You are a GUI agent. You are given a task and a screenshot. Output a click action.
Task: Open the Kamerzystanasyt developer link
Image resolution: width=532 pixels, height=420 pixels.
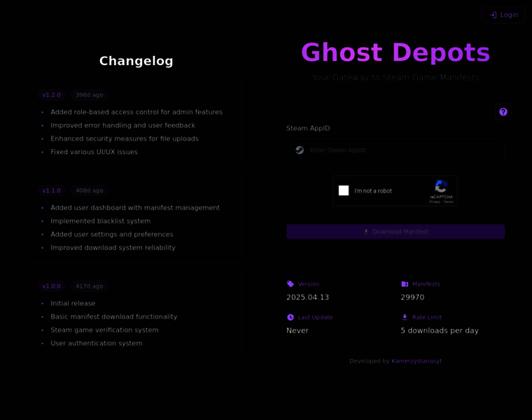[416, 361]
